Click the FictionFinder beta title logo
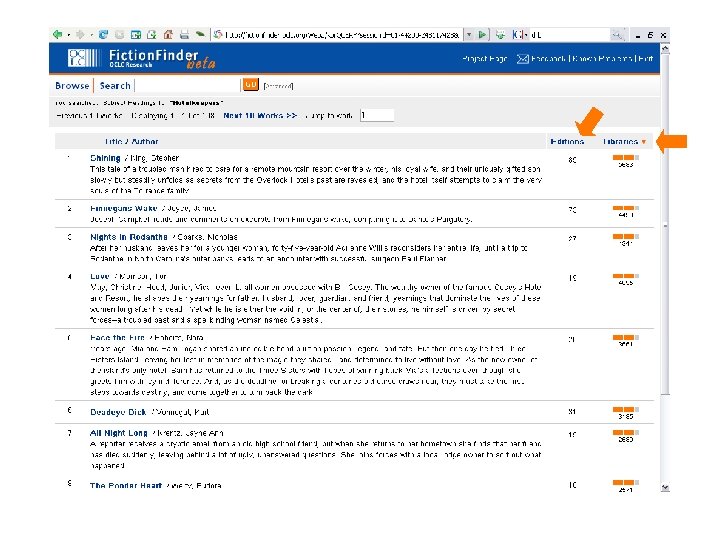 [x=162, y=59]
